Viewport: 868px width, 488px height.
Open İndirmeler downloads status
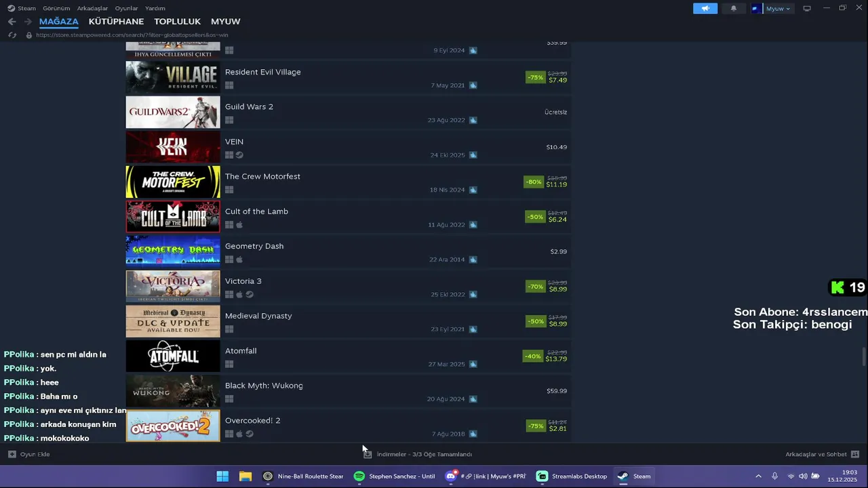click(x=418, y=454)
